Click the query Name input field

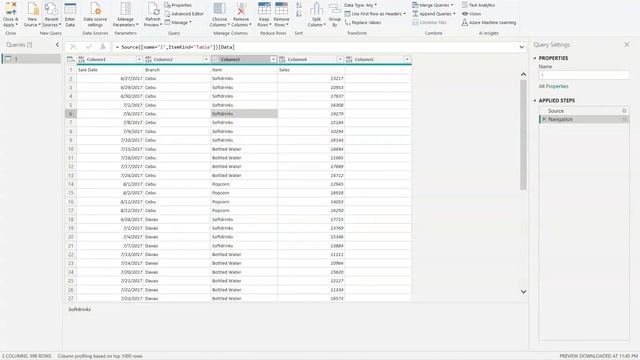coord(584,76)
